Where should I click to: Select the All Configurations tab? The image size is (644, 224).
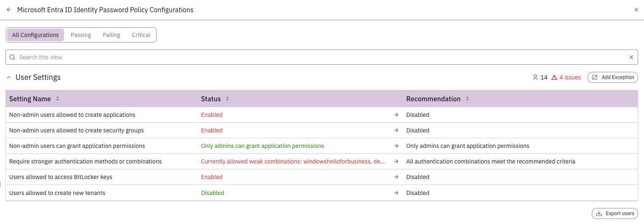(x=35, y=35)
